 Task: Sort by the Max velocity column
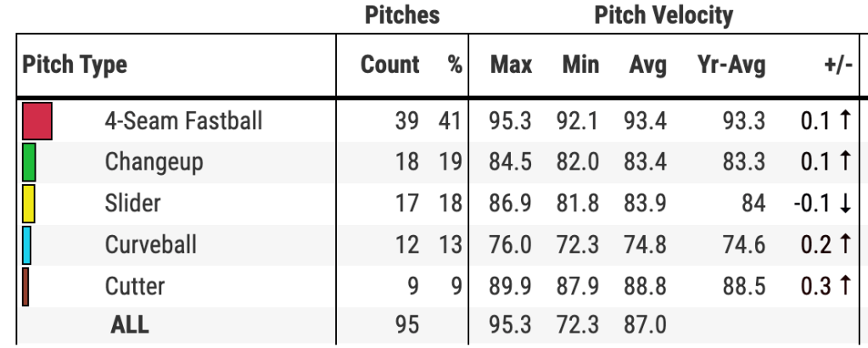(x=511, y=65)
